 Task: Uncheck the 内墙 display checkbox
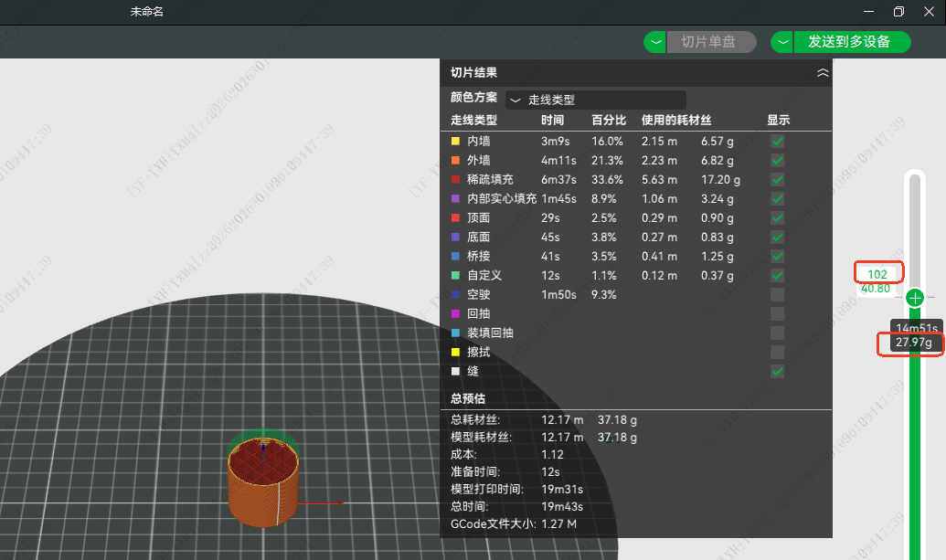coord(777,142)
